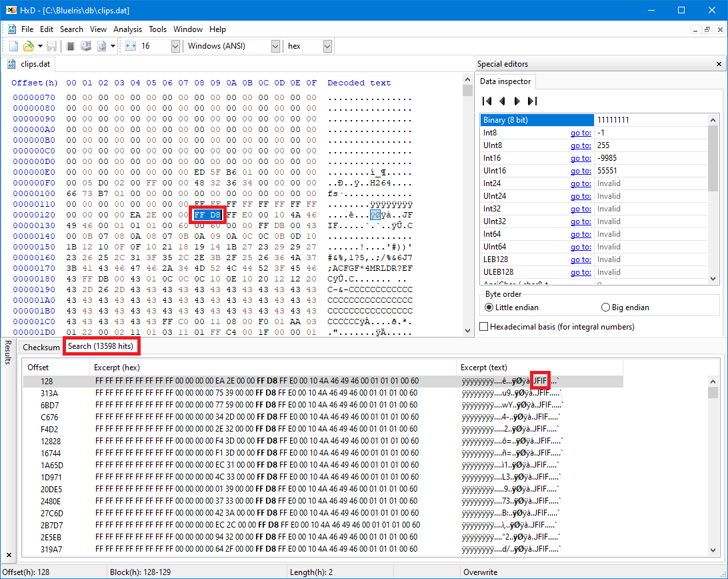The height and width of the screenshot is (579, 728).
Task: Click go to link for UInt16
Action: tap(581, 171)
